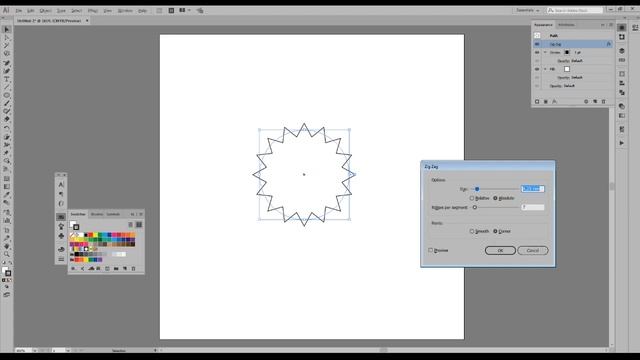Screen dimensions: 640x360
Task: Create new color group folder icon
Action: [x=116, y=269]
